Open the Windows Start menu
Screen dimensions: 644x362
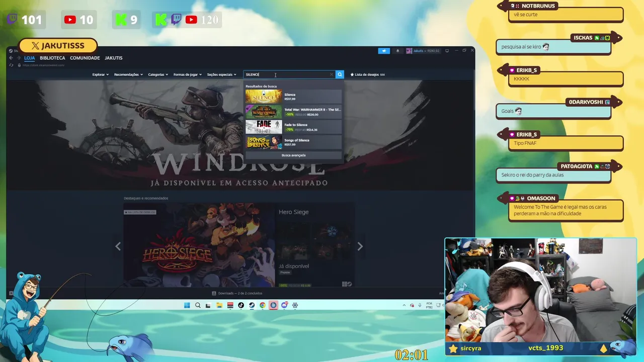(187, 305)
